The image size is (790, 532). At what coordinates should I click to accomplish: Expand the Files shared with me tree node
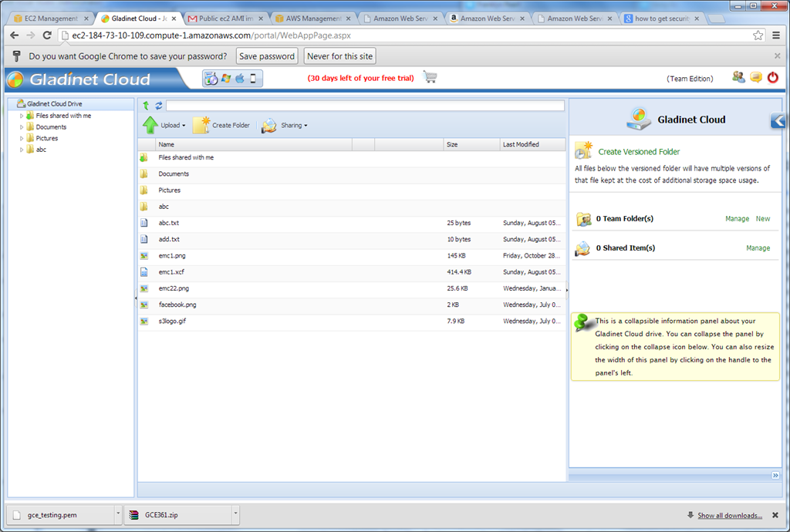click(x=21, y=116)
